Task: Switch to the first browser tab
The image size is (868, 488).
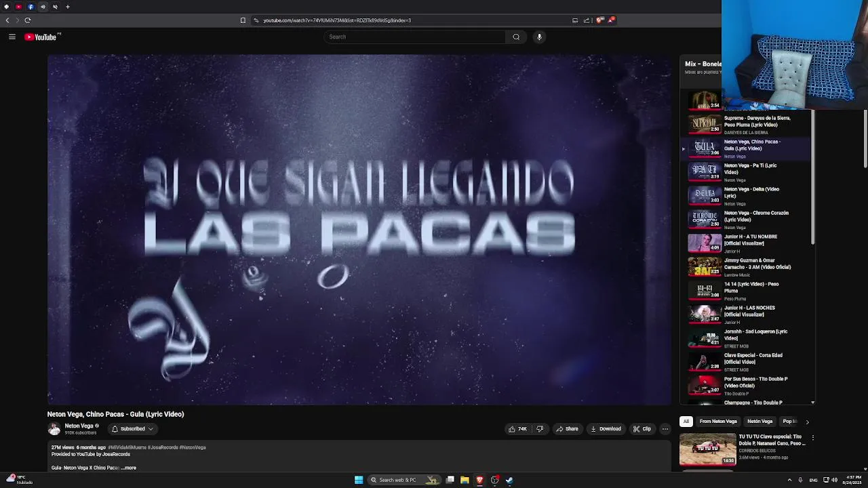Action: pyautogui.click(x=6, y=7)
